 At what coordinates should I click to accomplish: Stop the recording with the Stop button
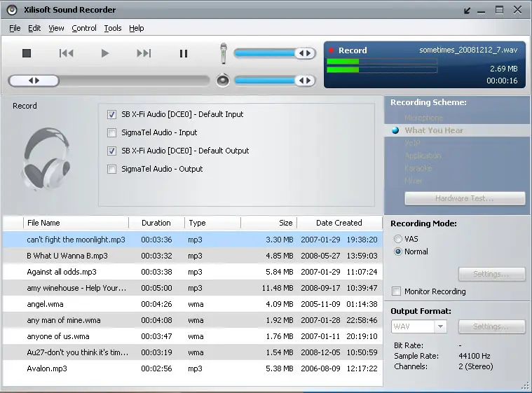27,53
